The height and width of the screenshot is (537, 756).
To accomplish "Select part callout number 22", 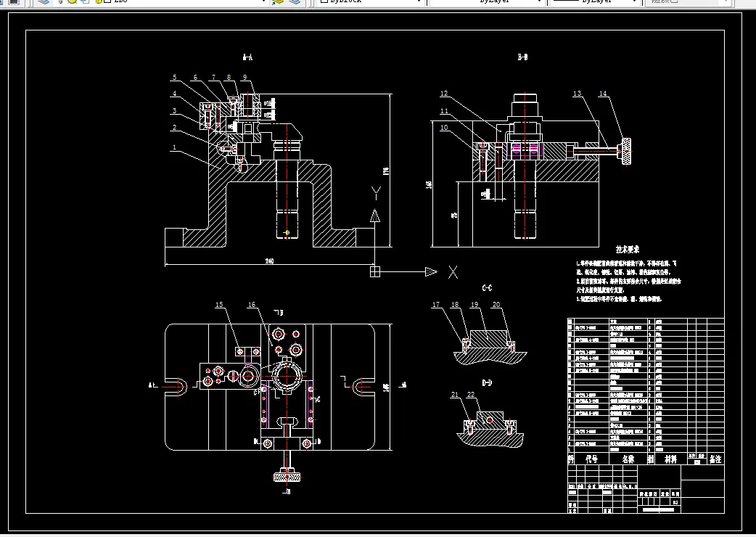I will tap(471, 395).
